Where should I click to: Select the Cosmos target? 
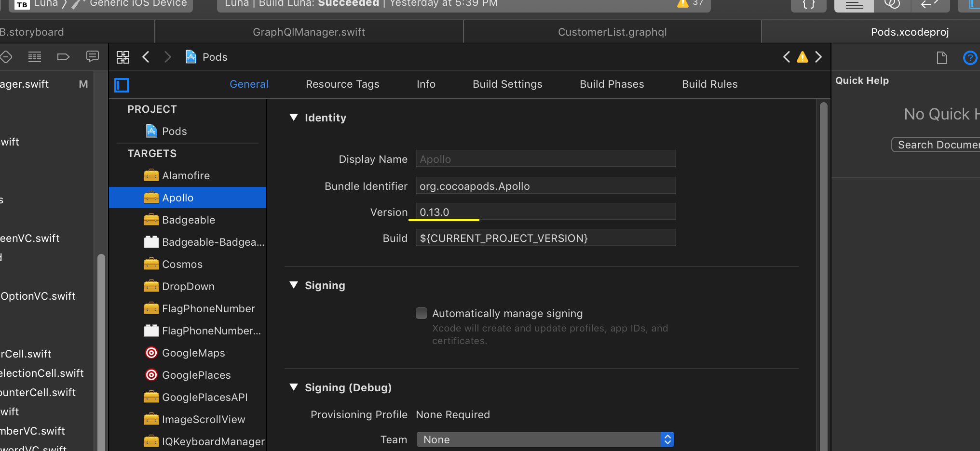click(188, 264)
